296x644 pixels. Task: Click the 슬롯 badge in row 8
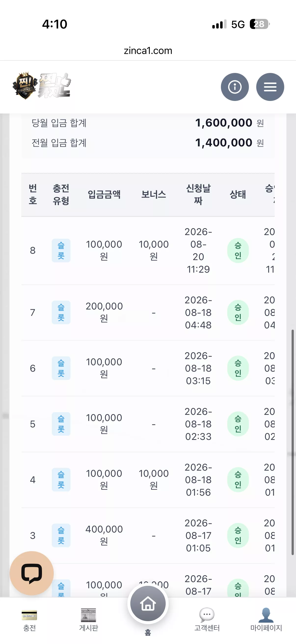coord(61,251)
